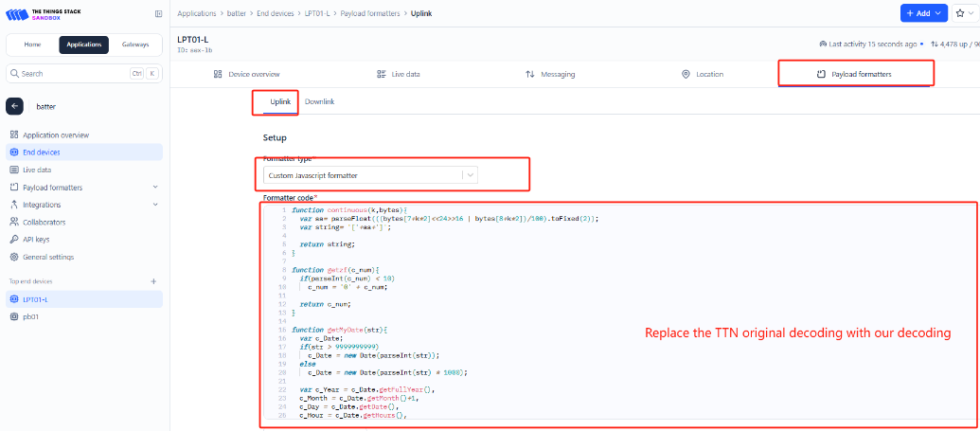Viewport: 980px width, 431px height.
Task: Click Payload formatters in the breadcrumb
Action: [x=370, y=13]
